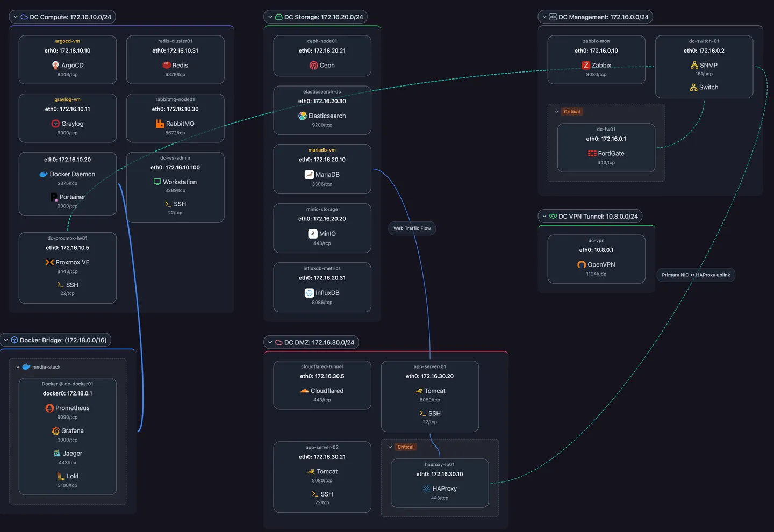
Task: Click the rabbitmq-node01 hostname
Action: (175, 99)
